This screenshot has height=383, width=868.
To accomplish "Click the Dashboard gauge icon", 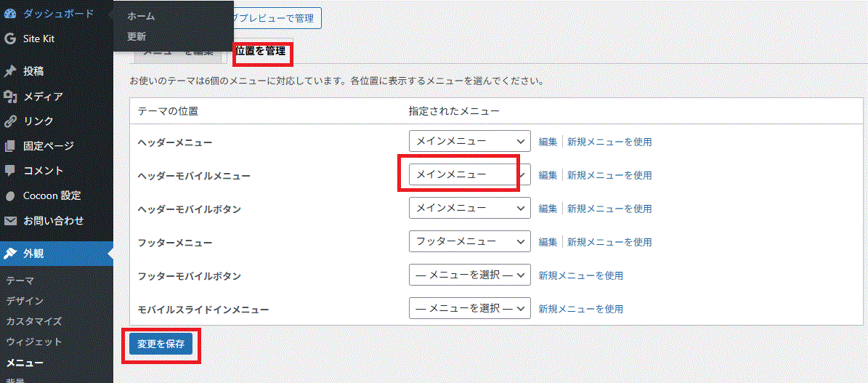I will coord(10,14).
